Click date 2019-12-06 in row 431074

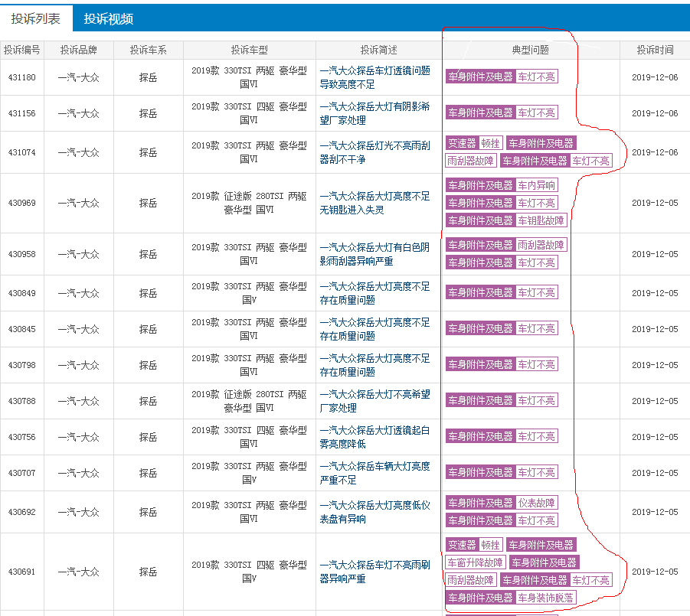(x=656, y=152)
